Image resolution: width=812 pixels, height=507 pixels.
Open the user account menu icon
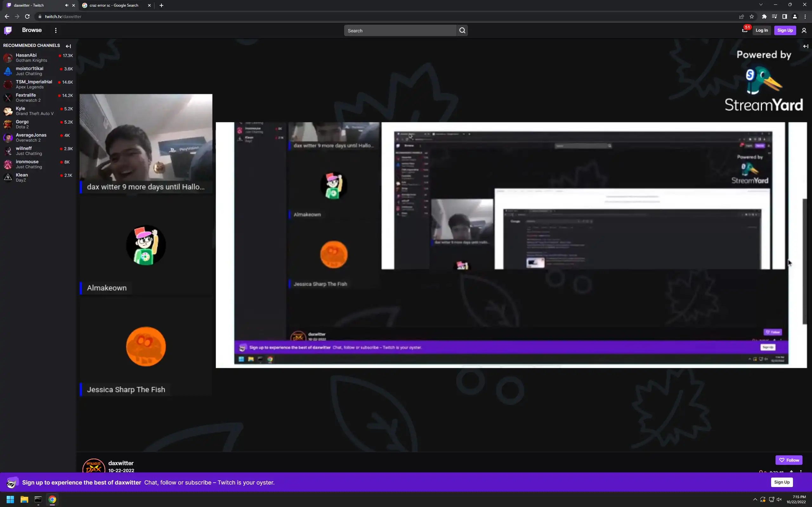[x=804, y=30]
